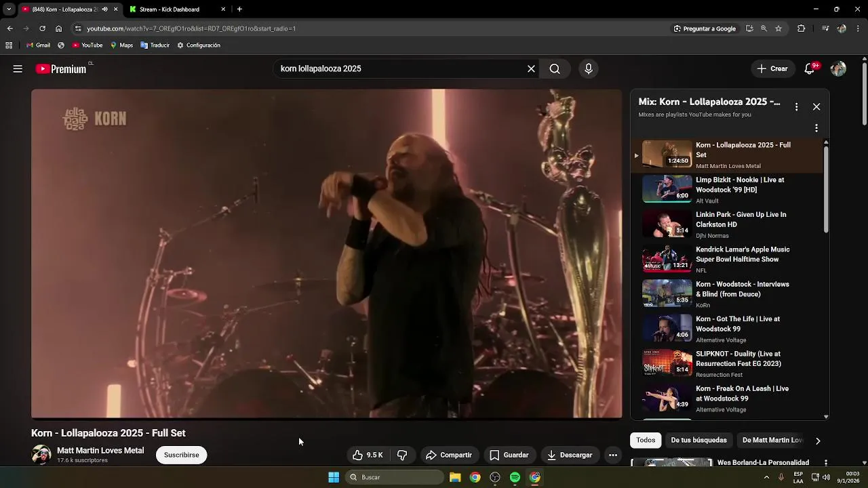Open Chrome extensions puzzle icon
Image resolution: width=868 pixels, height=488 pixels.
801,28
